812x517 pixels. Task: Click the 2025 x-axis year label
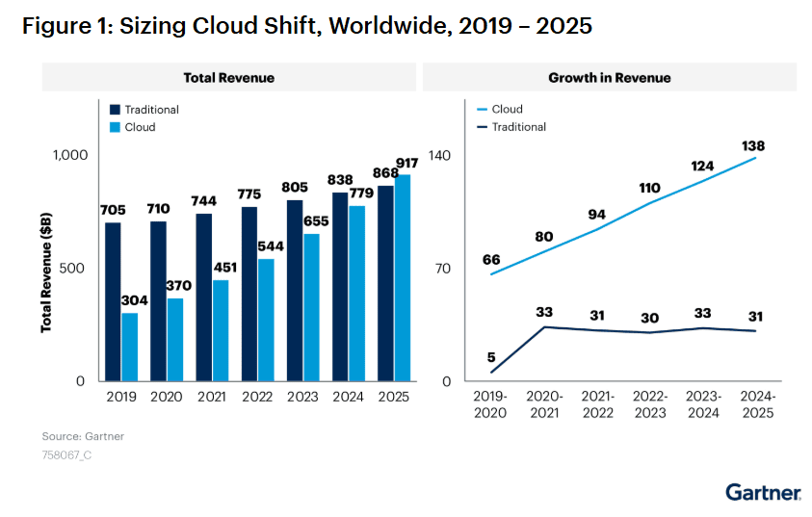(394, 397)
